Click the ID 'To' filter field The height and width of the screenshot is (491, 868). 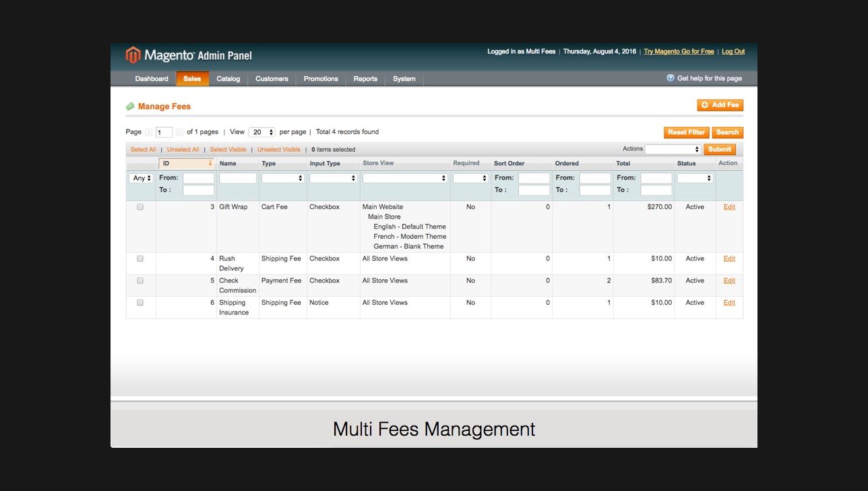[199, 190]
